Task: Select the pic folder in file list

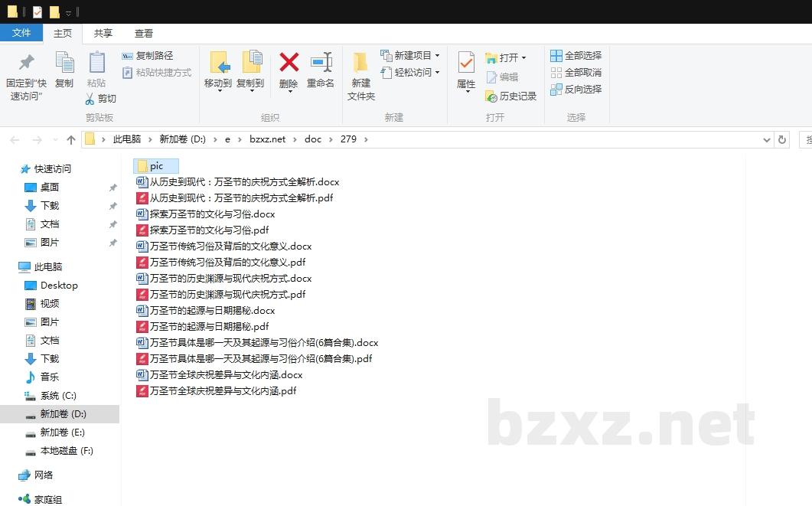Action: (155, 166)
